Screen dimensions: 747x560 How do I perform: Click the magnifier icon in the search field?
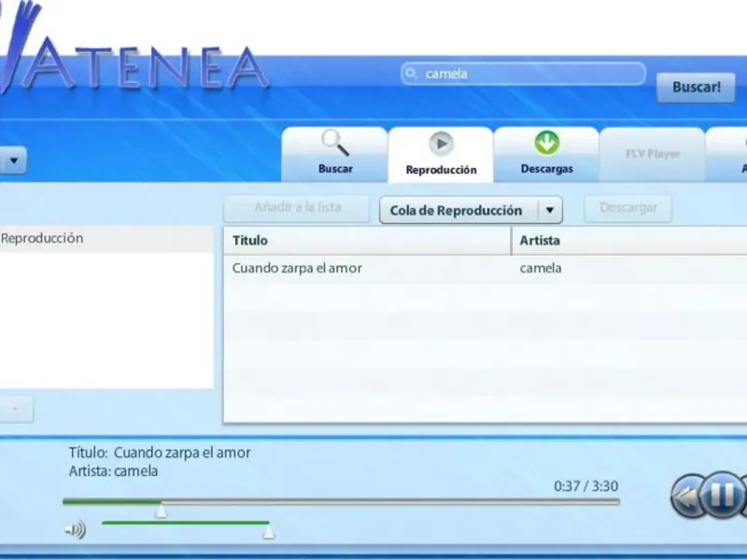[x=411, y=74]
